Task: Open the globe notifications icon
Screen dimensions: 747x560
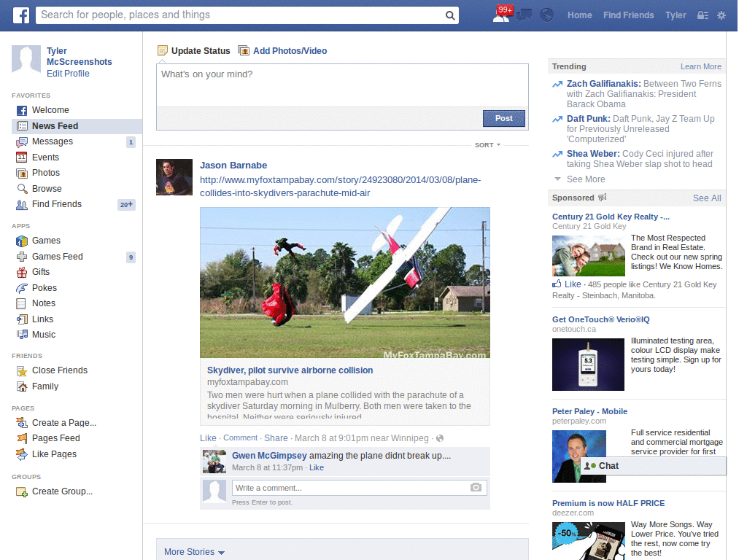Action: [x=546, y=15]
